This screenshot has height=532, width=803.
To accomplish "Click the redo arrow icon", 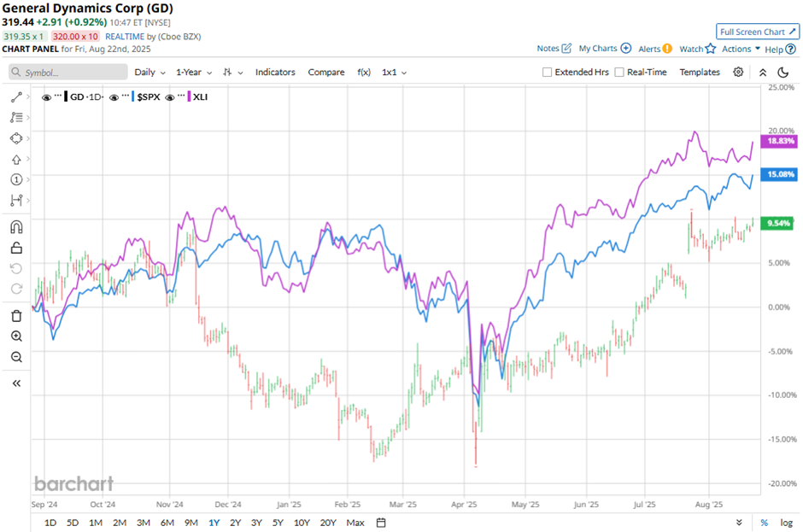I will click(x=16, y=289).
